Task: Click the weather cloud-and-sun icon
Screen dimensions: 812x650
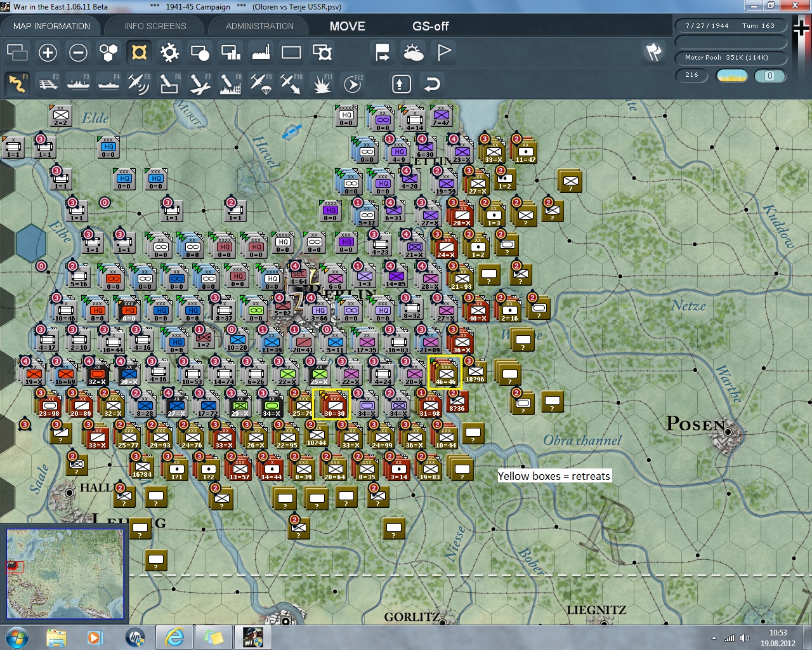Action: (414, 53)
